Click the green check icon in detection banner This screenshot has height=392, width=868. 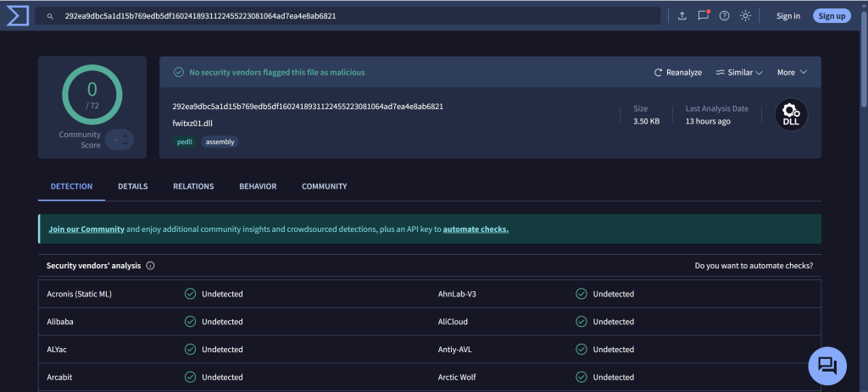(x=178, y=73)
